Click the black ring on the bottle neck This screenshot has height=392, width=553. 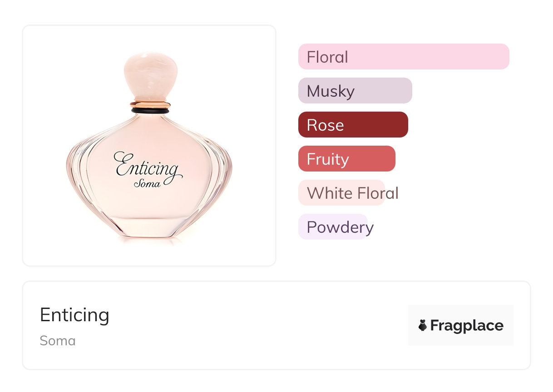(150, 110)
